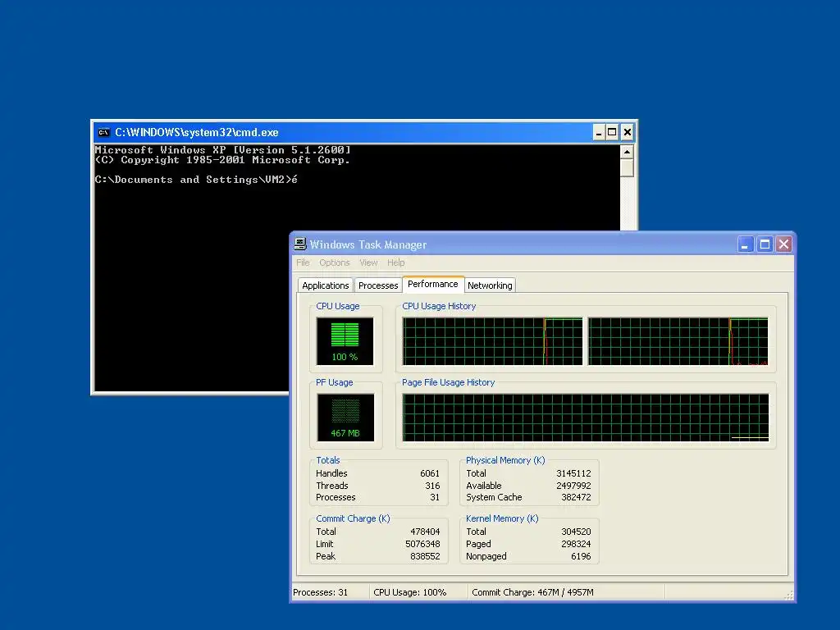This screenshot has width=840, height=630.
Task: Click the CPU Usage History label
Action: click(x=440, y=307)
